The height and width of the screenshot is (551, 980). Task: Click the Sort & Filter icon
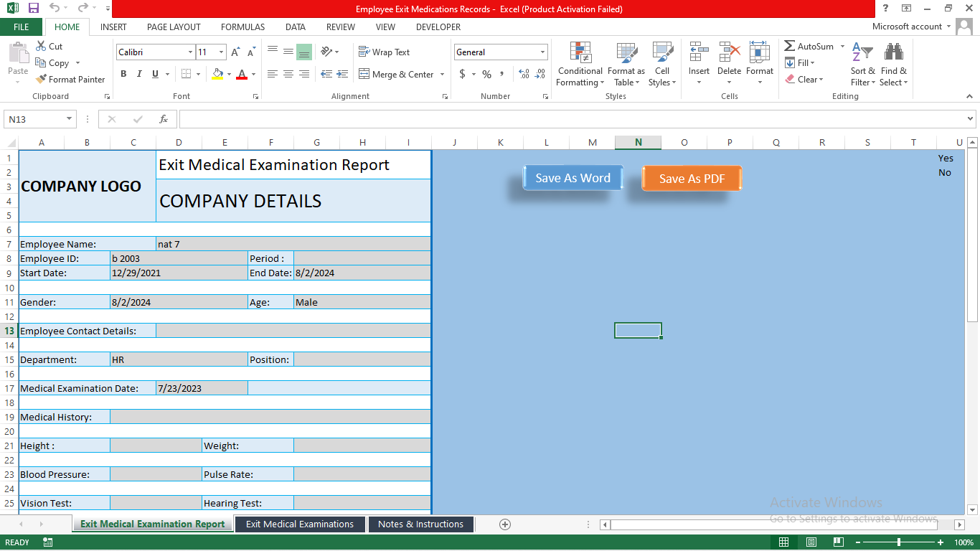[x=862, y=64]
